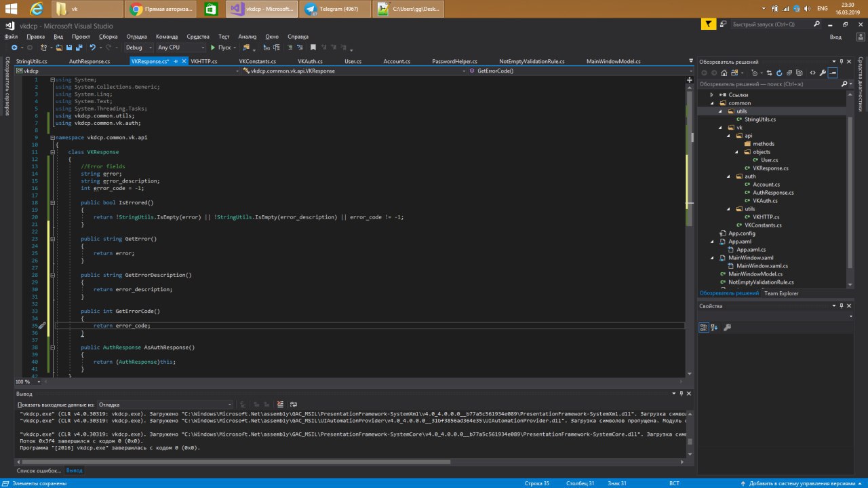This screenshot has height=488, width=868.
Task: Click Sync with Active Document icon
Action: tap(769, 73)
